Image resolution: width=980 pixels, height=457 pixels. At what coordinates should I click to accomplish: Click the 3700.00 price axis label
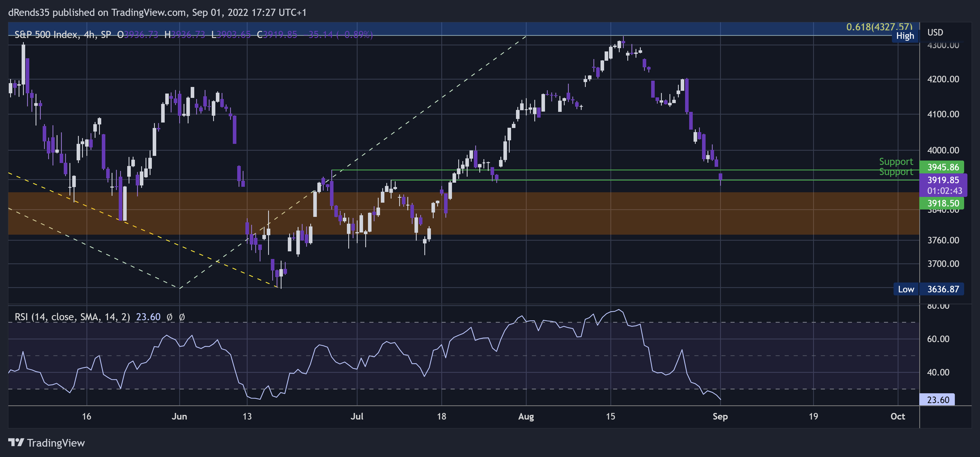(943, 263)
